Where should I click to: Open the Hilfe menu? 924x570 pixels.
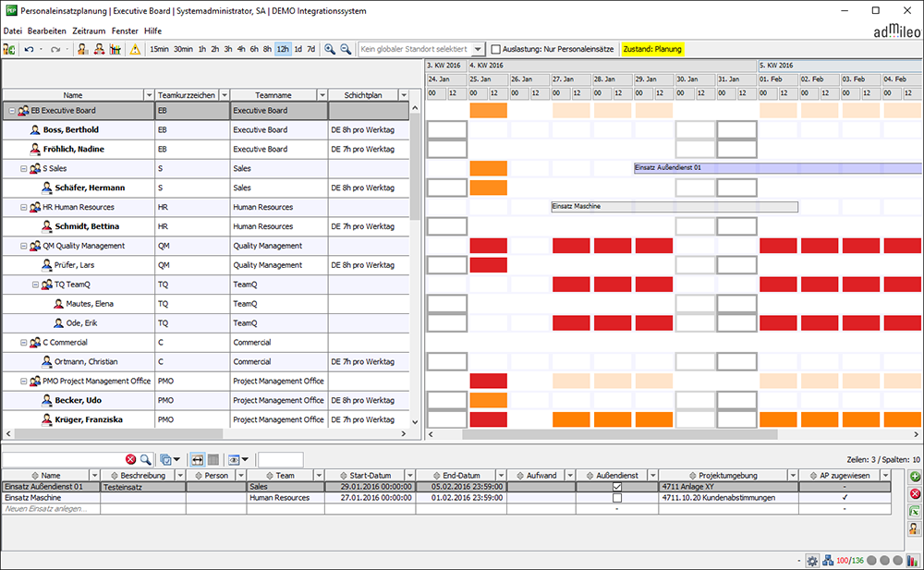pyautogui.click(x=153, y=31)
